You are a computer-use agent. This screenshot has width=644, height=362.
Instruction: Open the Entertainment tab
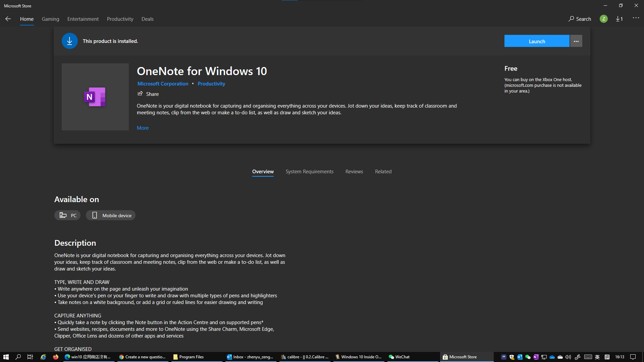tap(83, 19)
